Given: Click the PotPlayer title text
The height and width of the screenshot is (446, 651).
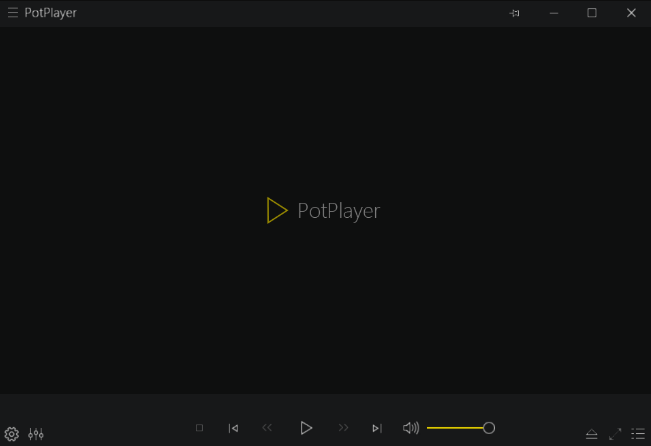Looking at the screenshot, I should (50, 13).
